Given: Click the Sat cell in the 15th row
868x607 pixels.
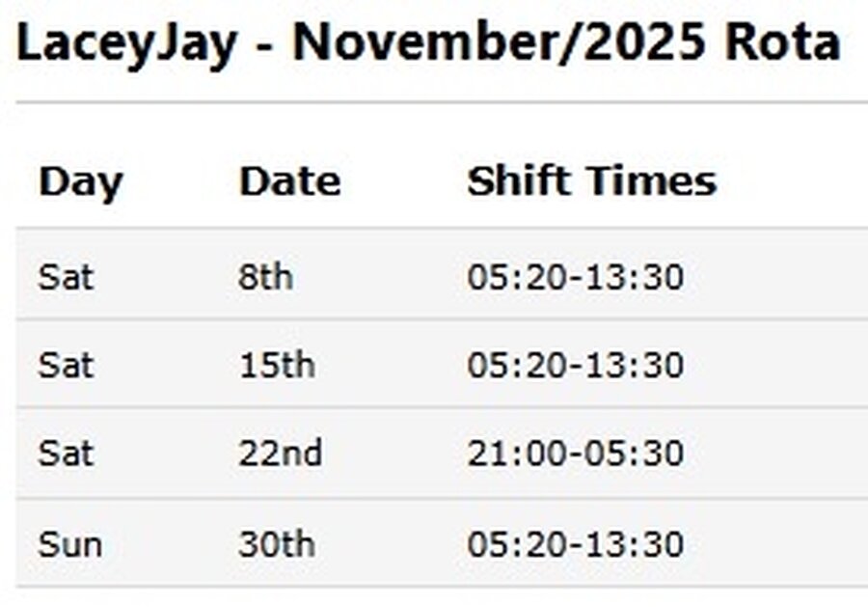Looking at the screenshot, I should point(66,366).
